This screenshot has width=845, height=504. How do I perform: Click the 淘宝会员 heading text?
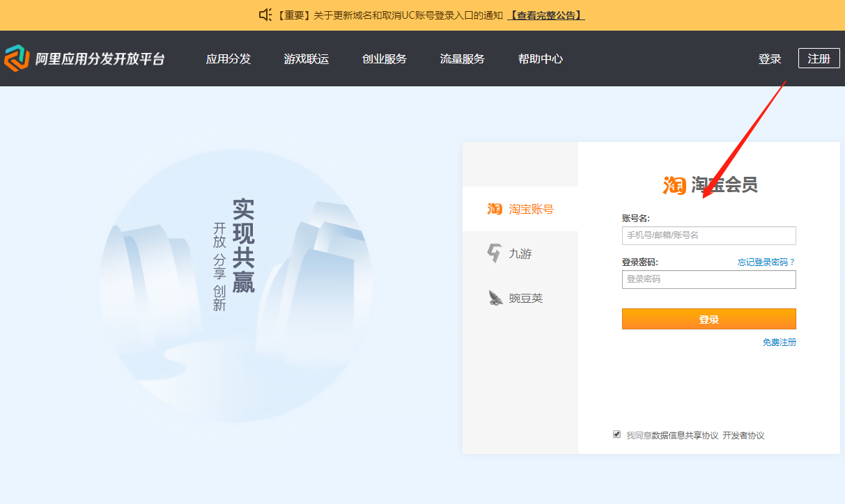pyautogui.click(x=724, y=184)
